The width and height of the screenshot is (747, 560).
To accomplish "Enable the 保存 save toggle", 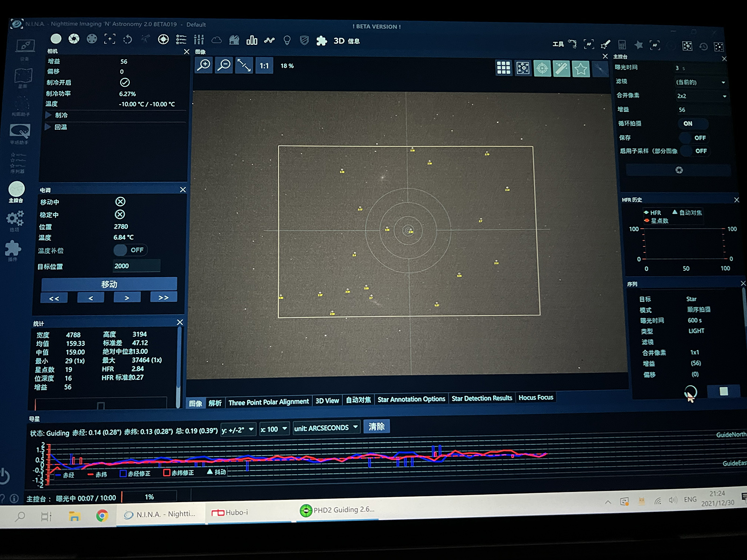I will coord(694,138).
